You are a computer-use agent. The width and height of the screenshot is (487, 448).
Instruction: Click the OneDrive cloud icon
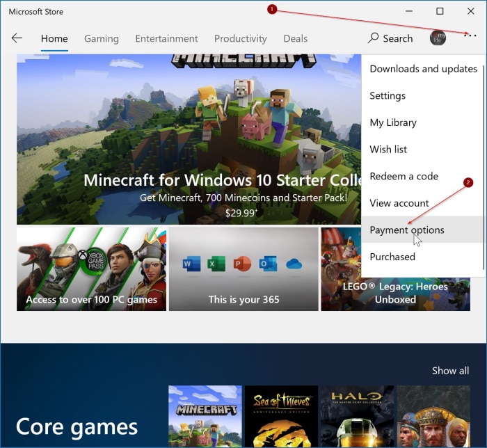(x=294, y=264)
